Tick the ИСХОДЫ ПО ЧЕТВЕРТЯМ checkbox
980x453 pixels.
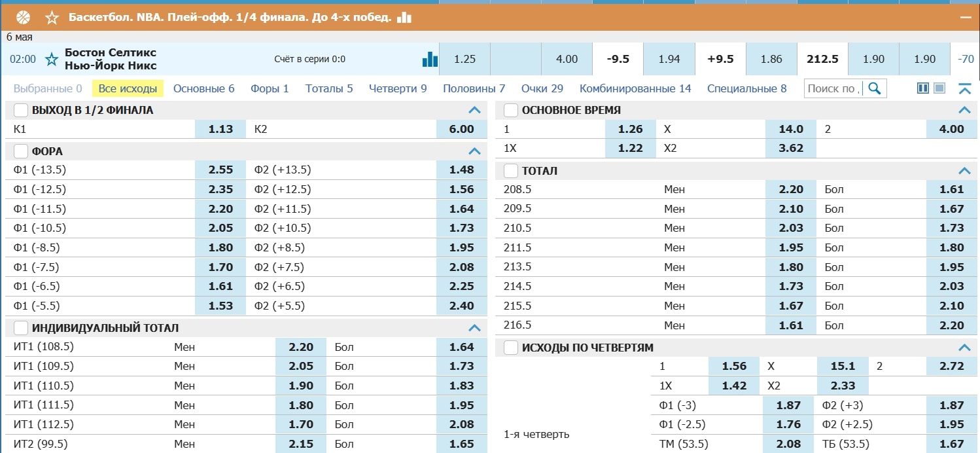click(511, 348)
